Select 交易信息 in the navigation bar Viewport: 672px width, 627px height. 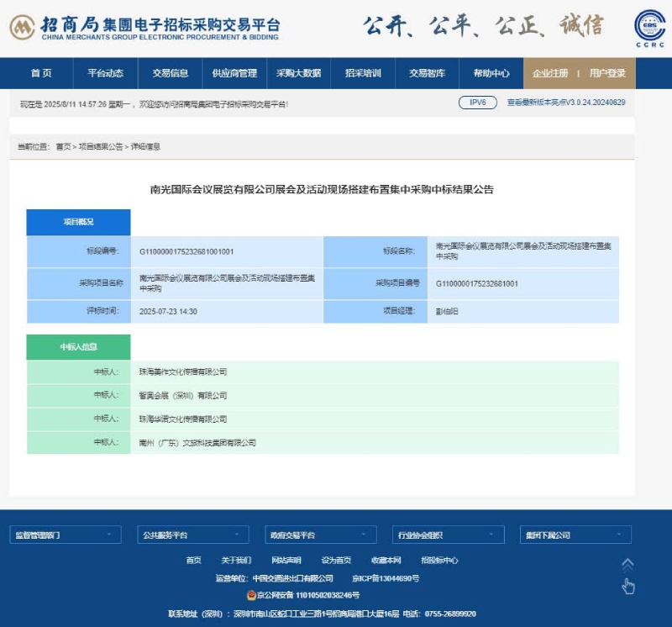tap(171, 73)
